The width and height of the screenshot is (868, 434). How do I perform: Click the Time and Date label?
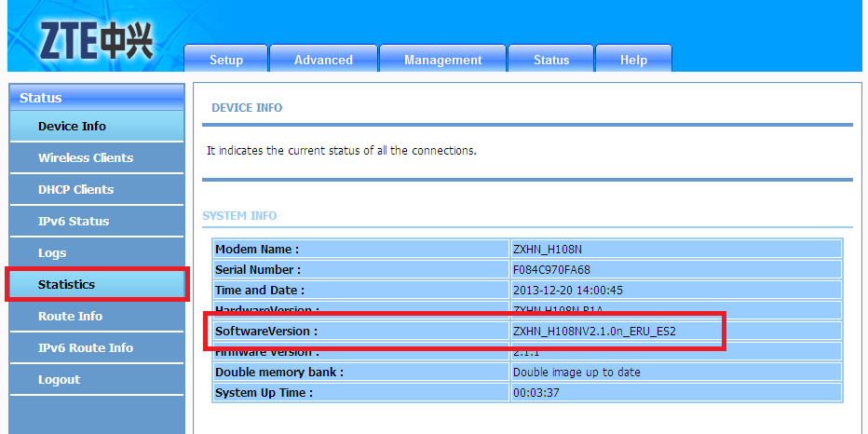260,290
